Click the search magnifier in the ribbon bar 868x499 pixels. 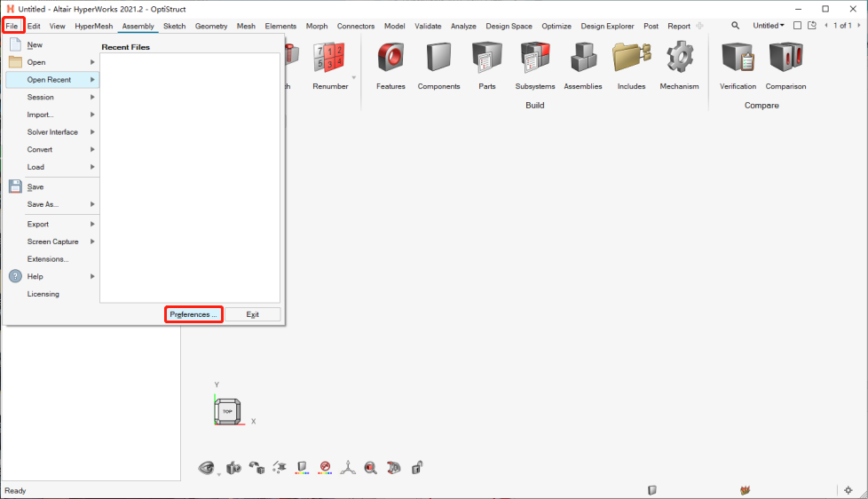(x=735, y=26)
